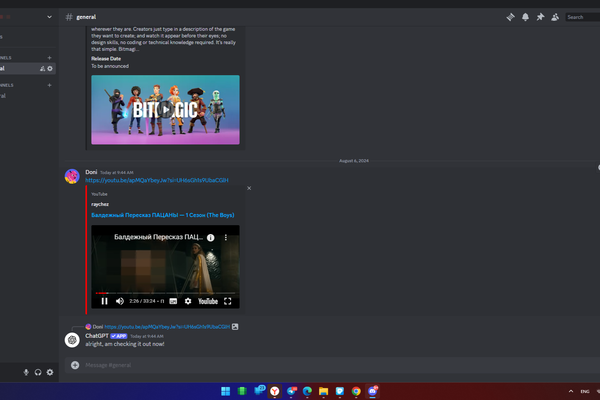Click the ENG language indicator
This screenshot has height=400, width=600.
tap(585, 391)
